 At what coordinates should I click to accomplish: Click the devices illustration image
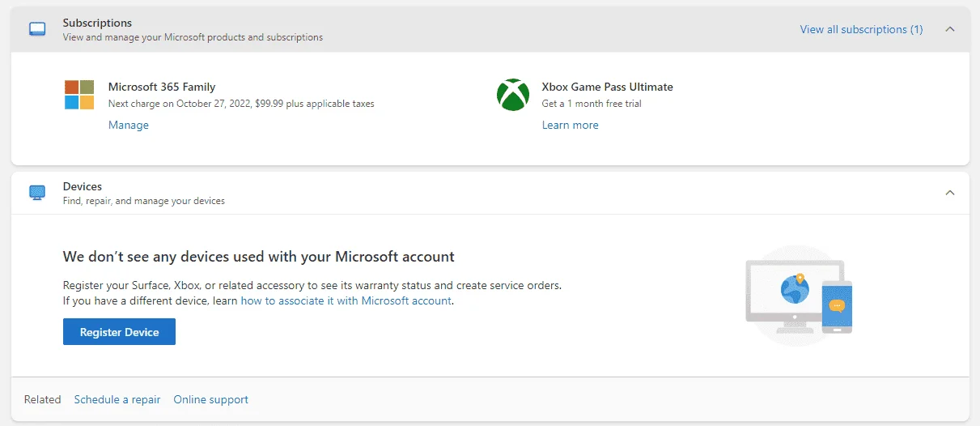pos(799,296)
